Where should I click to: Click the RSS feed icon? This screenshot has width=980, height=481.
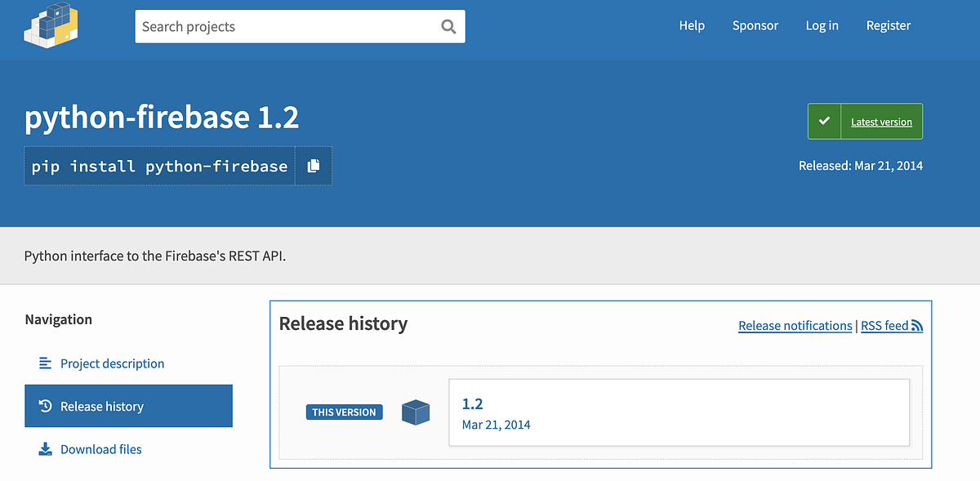pos(918,325)
